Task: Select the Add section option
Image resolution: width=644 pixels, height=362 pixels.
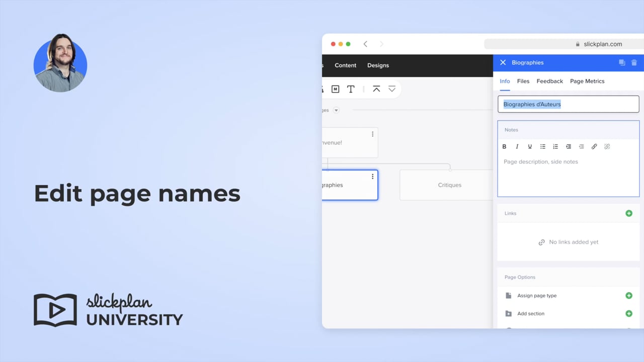Action: point(531,314)
